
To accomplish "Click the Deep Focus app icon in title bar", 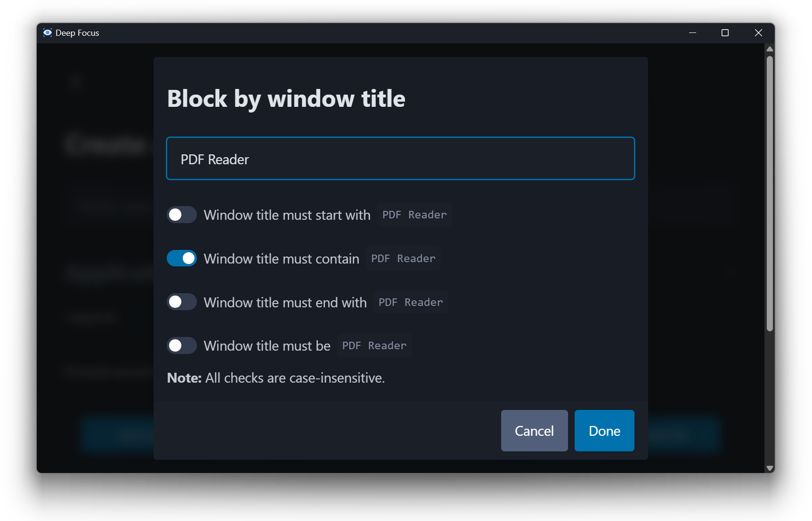I will click(48, 32).
